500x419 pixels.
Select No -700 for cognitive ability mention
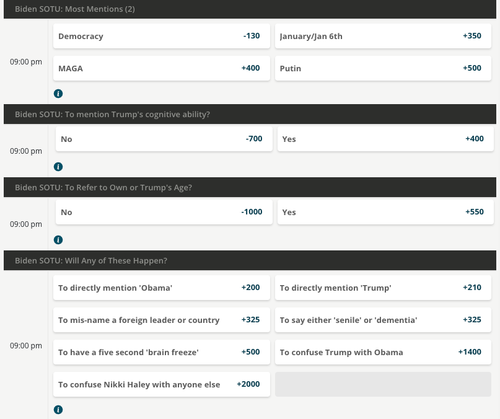click(164, 139)
